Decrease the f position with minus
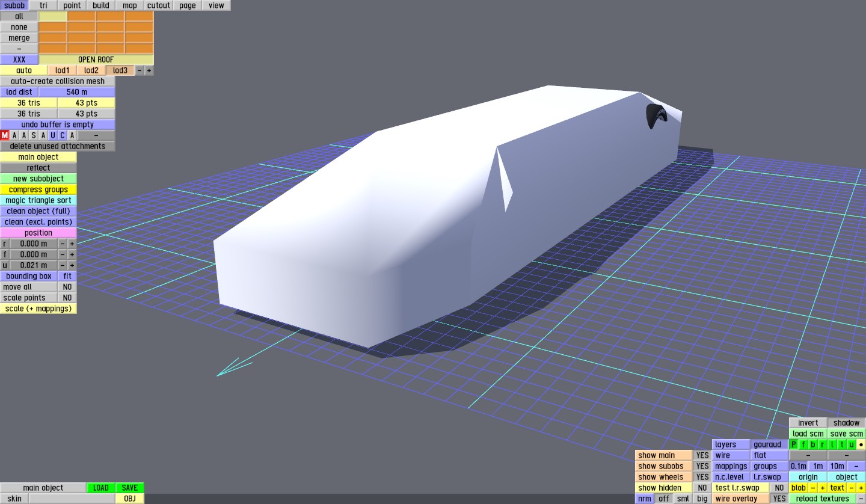This screenshot has width=866, height=504. coord(63,254)
